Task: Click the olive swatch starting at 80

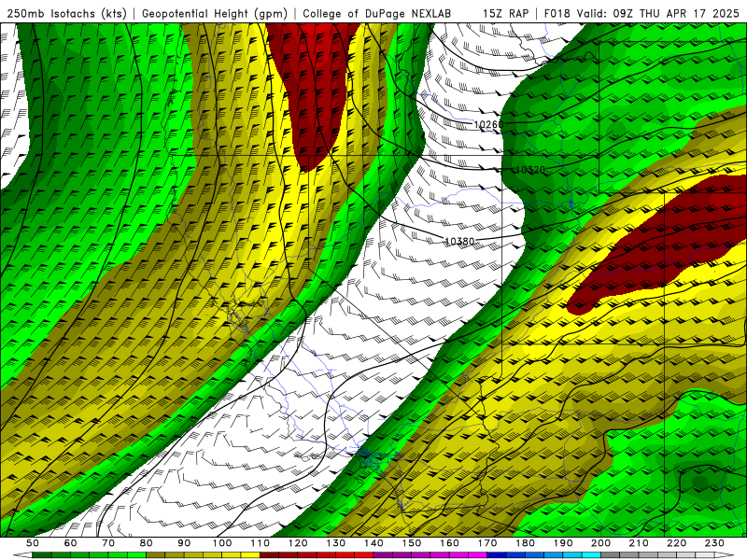Action: click(x=155, y=554)
